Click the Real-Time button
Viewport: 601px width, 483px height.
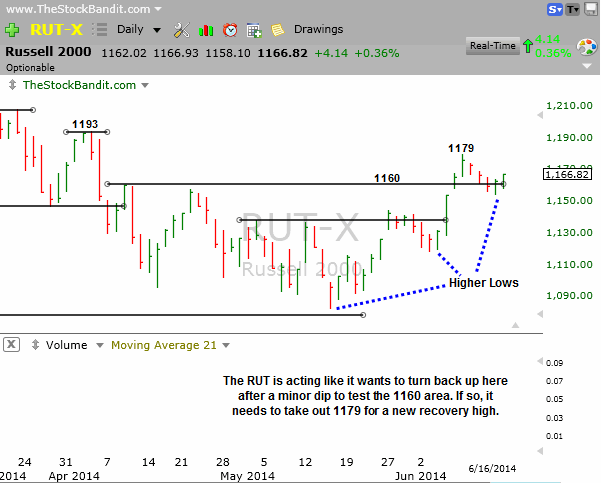pyautogui.click(x=493, y=46)
